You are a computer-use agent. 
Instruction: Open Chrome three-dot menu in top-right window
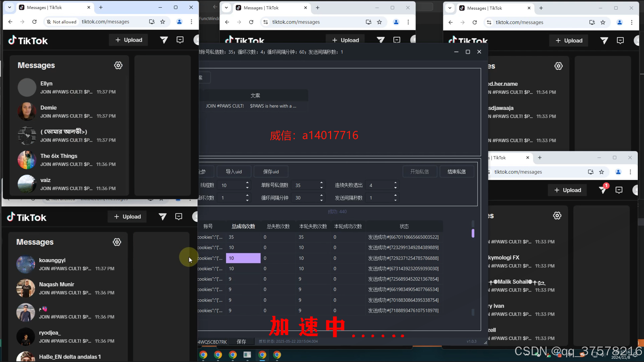tap(632, 22)
